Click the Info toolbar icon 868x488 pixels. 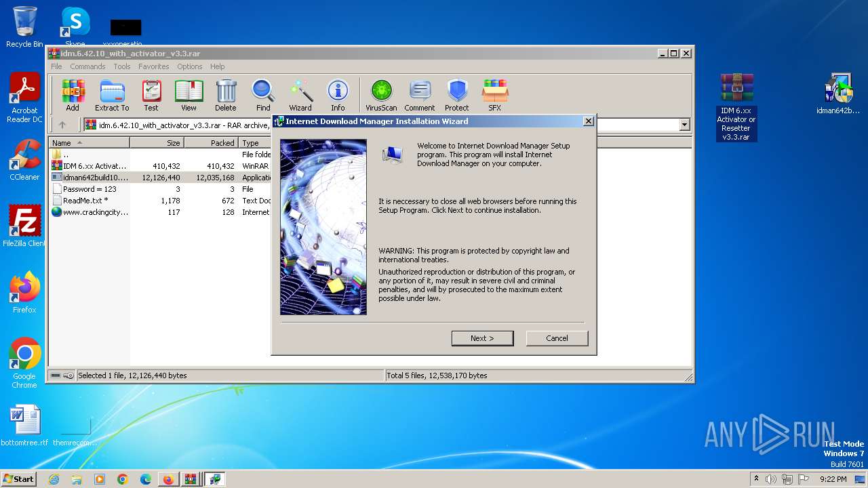pos(338,95)
